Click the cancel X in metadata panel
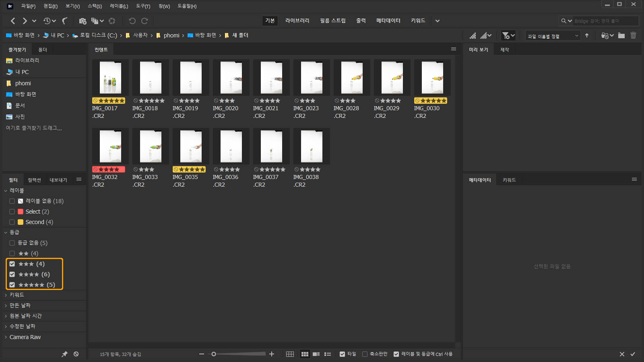The width and height of the screenshot is (644, 362). click(622, 354)
